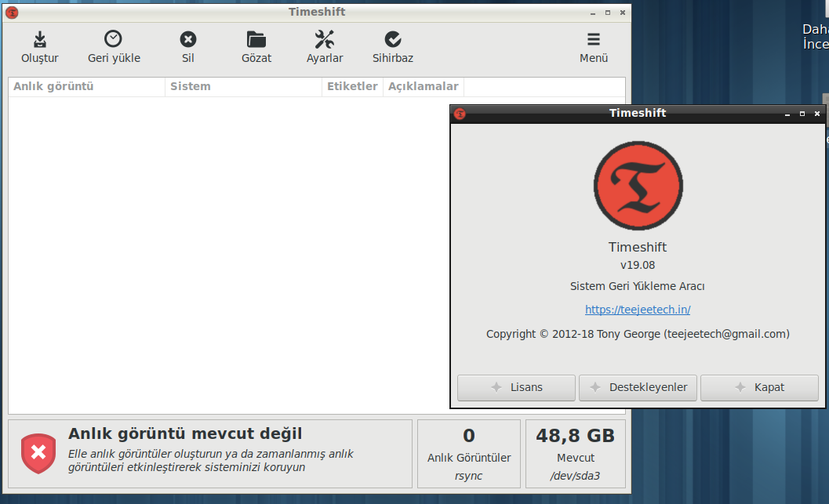Close the main Timeshift window
This screenshot has width=829, height=504.
point(622,13)
